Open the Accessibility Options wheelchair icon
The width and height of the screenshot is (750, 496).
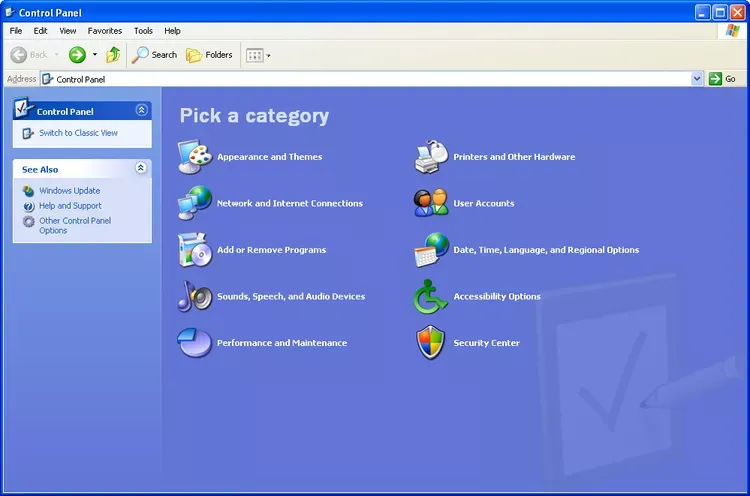tap(431, 296)
